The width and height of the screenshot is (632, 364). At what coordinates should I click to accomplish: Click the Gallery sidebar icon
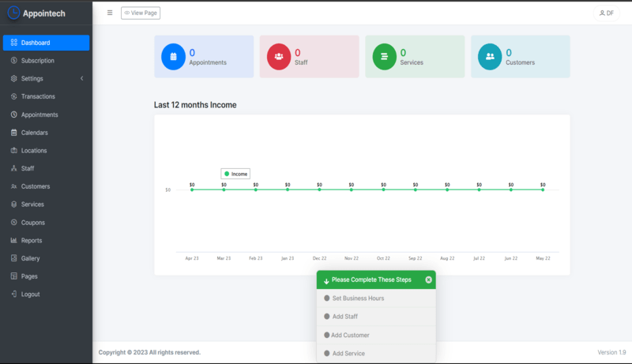tap(13, 258)
